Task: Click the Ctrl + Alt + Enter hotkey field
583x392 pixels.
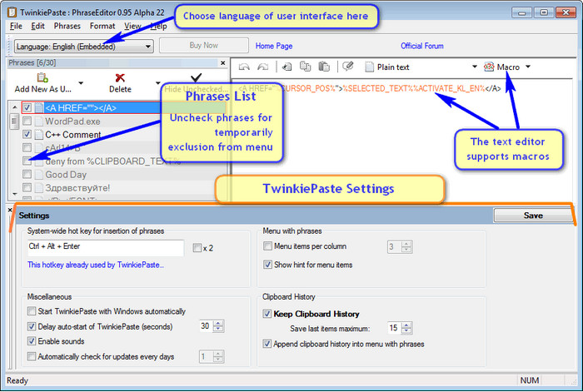Action: pos(106,248)
